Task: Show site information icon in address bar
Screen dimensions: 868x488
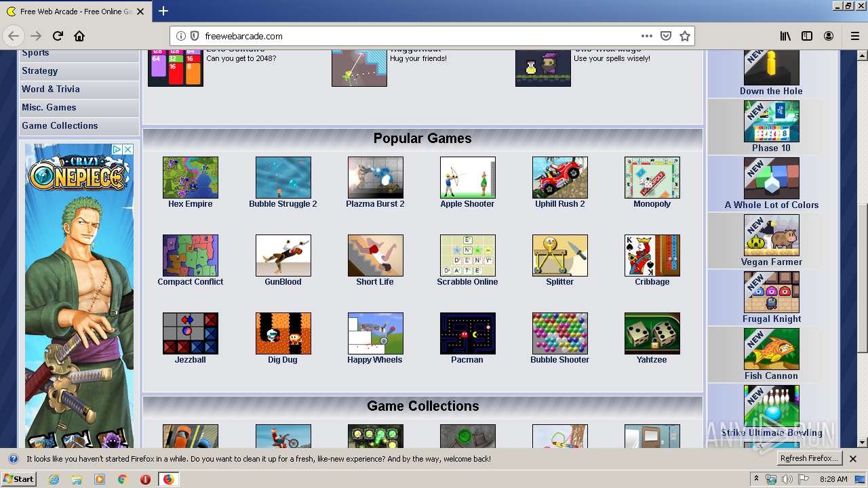Action: click(x=181, y=36)
